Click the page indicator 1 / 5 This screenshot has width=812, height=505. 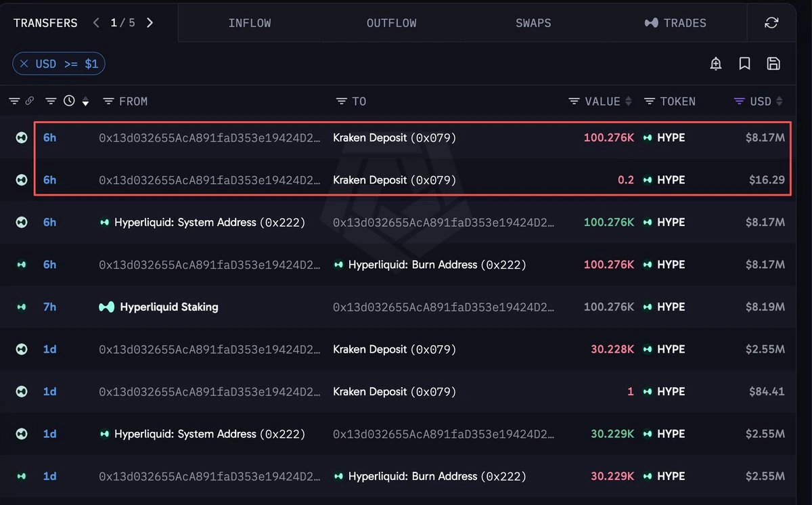coord(122,23)
